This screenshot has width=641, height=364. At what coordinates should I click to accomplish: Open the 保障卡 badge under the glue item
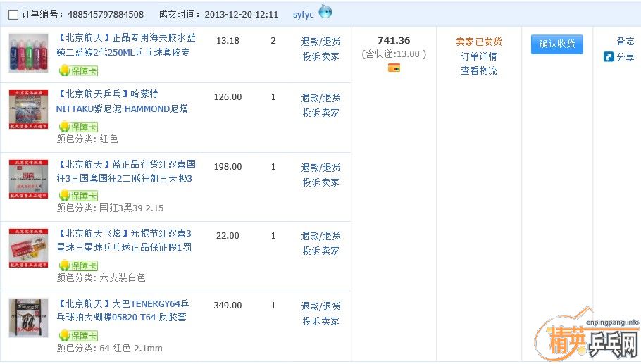[78, 70]
